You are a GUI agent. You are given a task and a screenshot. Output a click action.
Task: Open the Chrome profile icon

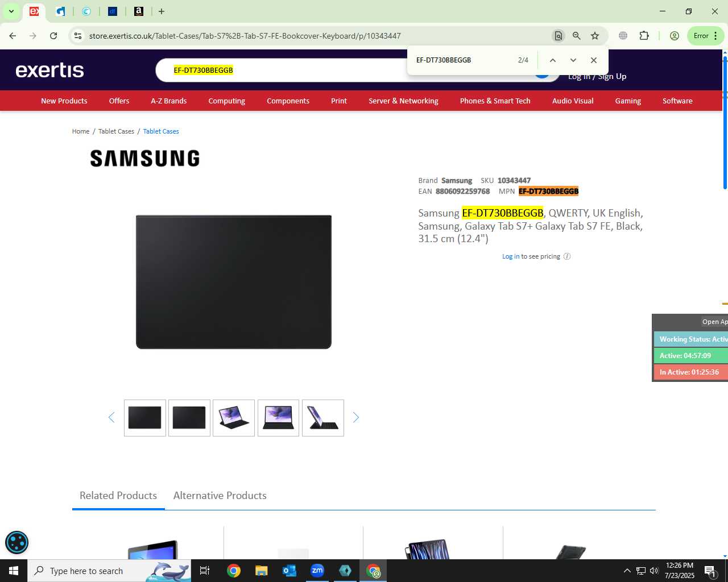pyautogui.click(x=675, y=36)
